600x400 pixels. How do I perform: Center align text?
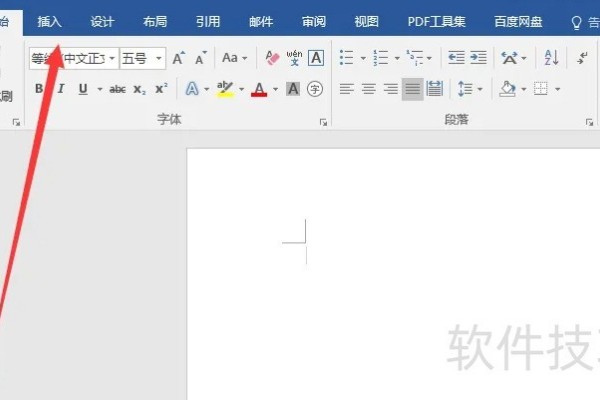(x=368, y=89)
